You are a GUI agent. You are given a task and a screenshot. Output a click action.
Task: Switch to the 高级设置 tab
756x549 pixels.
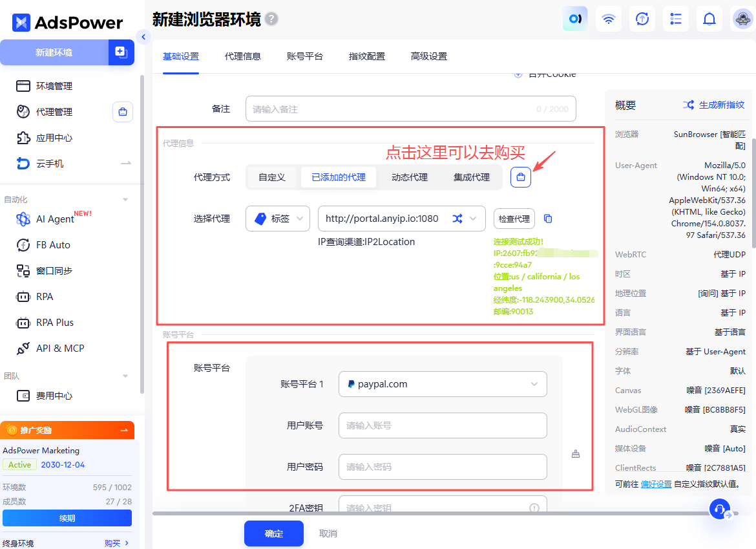pyautogui.click(x=428, y=56)
